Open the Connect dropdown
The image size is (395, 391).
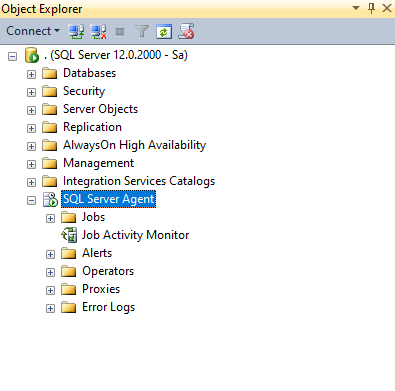[33, 31]
